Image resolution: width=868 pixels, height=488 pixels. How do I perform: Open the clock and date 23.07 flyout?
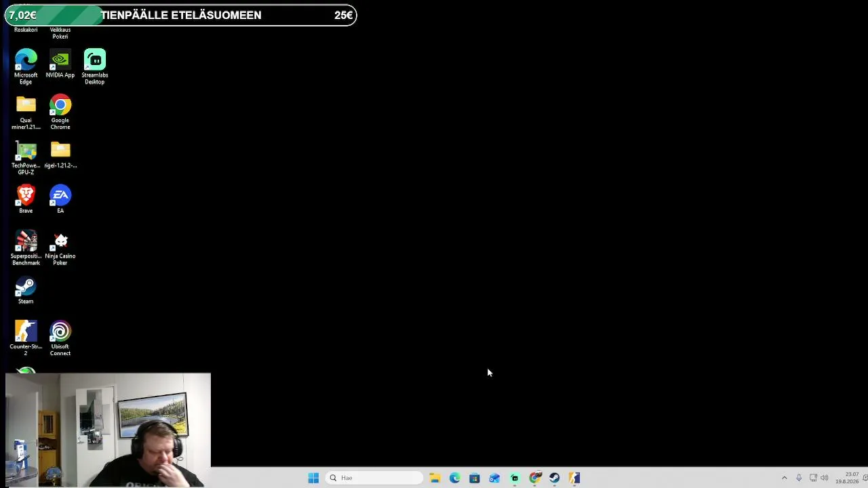848,478
